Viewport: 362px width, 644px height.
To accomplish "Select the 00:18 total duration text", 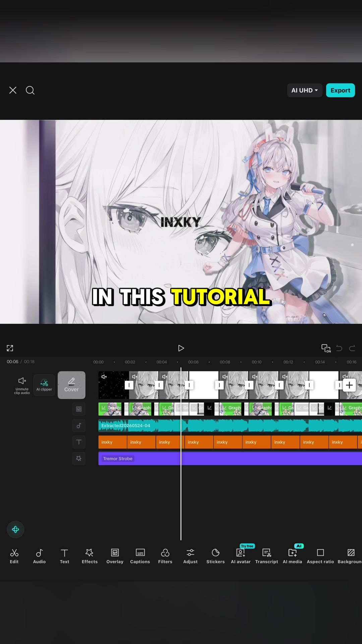I will click(29, 362).
